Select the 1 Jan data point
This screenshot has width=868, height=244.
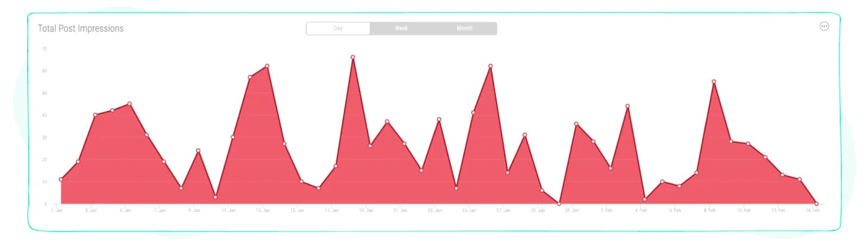[61, 179]
